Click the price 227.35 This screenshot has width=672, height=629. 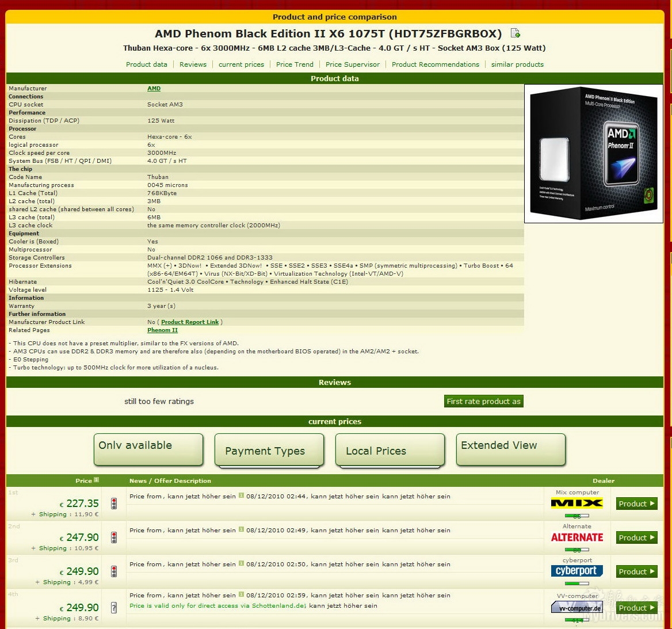[x=82, y=504]
